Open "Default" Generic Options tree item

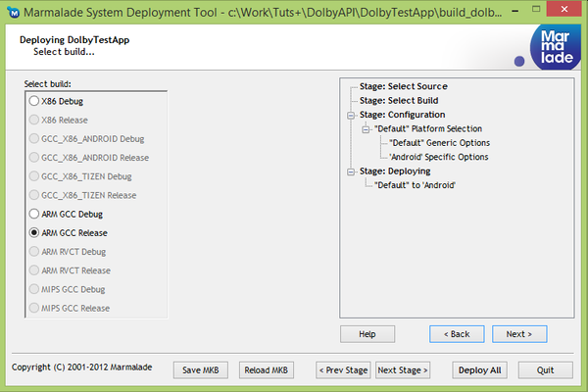439,143
